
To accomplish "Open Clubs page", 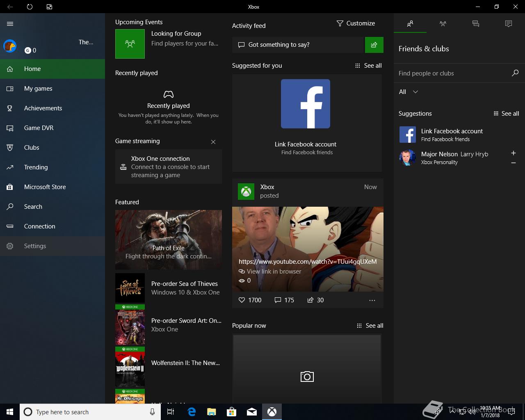I will coord(52,148).
